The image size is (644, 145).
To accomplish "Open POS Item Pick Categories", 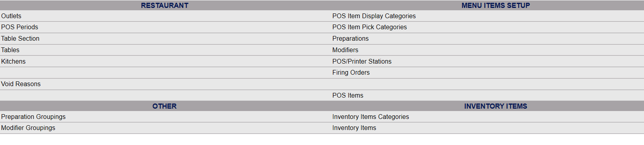I will click(x=370, y=27).
